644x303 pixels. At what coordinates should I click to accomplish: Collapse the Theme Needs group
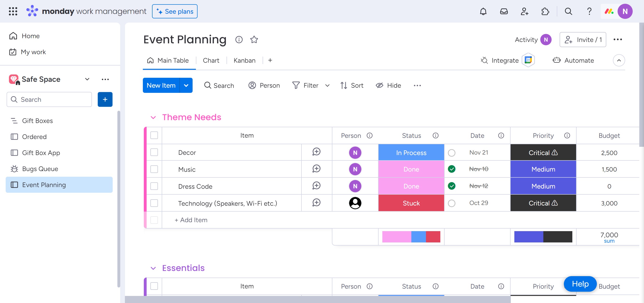tap(153, 117)
